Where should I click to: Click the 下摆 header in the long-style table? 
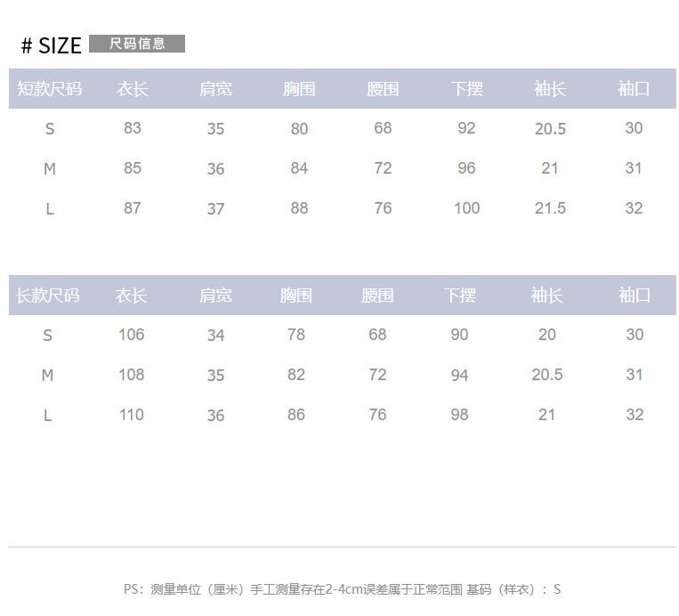(460, 296)
